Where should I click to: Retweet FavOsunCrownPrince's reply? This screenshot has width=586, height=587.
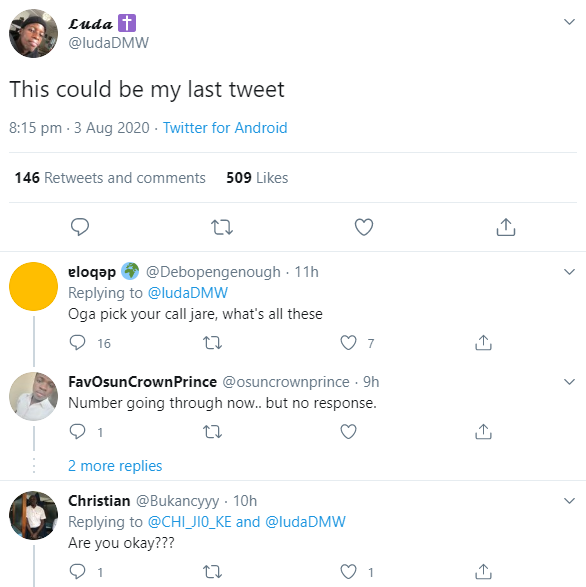[x=212, y=432]
